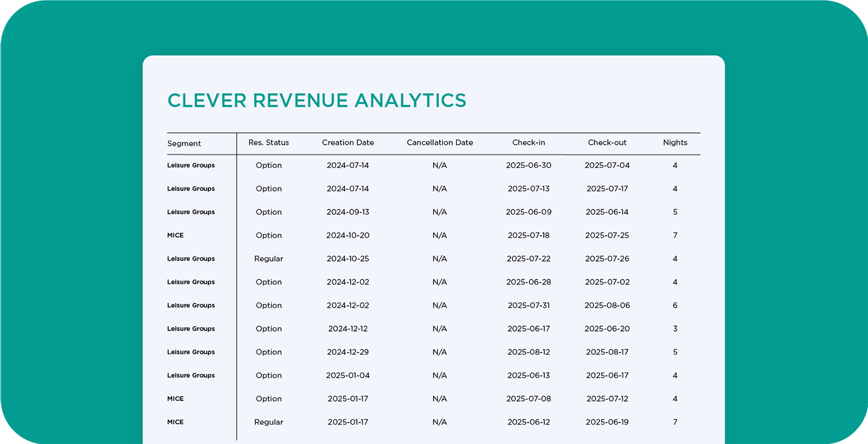
Task: Click the MICE segment with creation date 2024-10-20
Action: tap(175, 235)
